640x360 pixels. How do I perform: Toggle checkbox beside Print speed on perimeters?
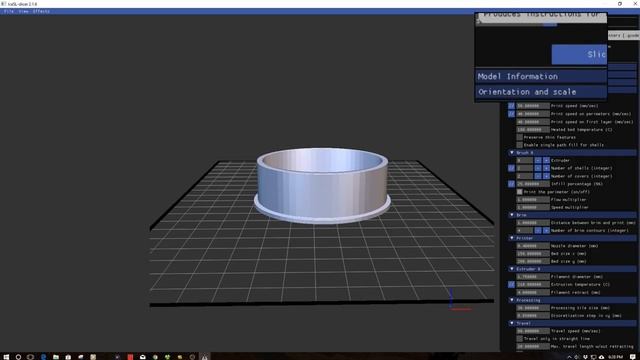pyautogui.click(x=511, y=114)
